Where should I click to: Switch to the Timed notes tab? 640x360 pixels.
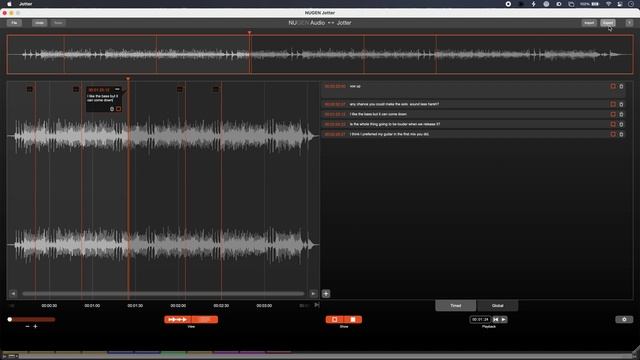pos(456,305)
